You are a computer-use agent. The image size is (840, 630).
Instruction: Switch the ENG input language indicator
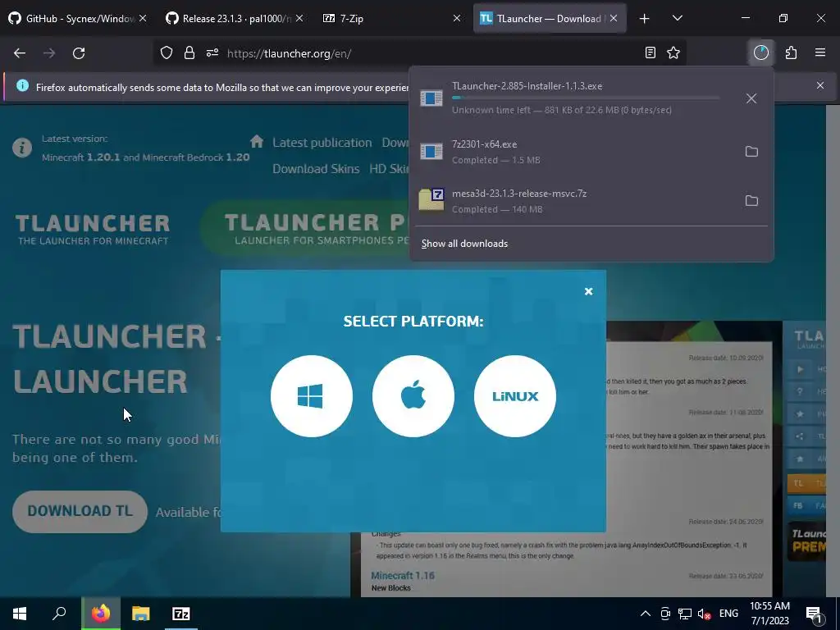728,614
